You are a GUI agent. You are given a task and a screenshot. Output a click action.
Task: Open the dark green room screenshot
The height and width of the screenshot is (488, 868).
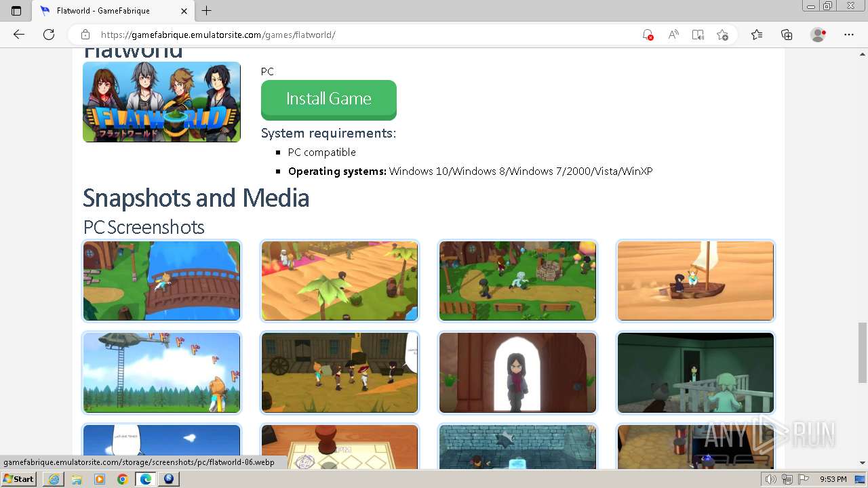[696, 372]
